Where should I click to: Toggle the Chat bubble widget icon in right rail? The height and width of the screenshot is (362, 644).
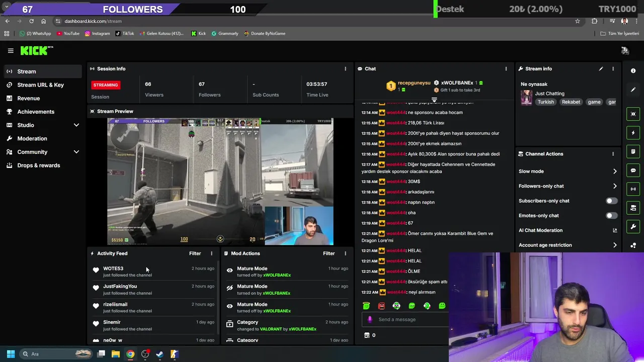pos(633,170)
